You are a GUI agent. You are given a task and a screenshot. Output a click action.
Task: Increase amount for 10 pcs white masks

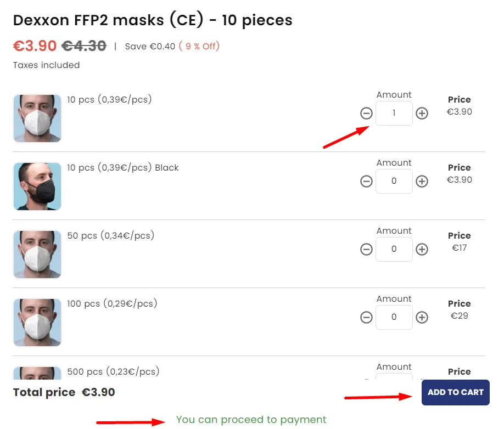[x=422, y=113]
